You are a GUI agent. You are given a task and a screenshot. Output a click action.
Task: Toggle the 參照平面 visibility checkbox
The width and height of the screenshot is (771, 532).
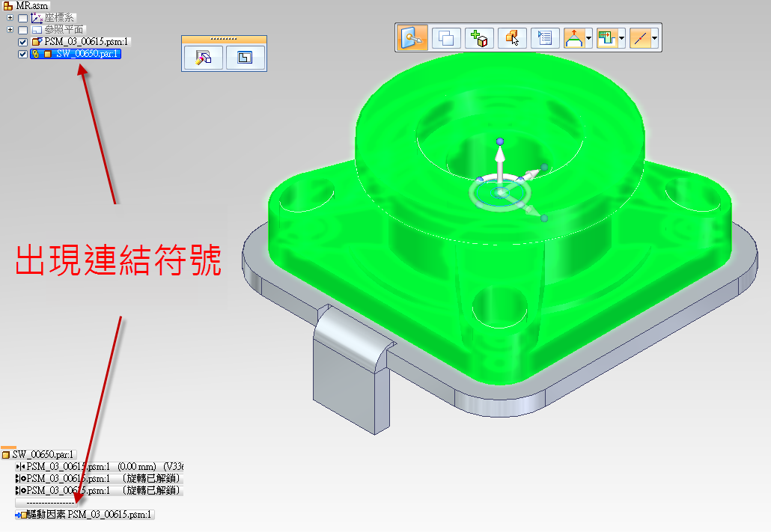tap(23, 30)
